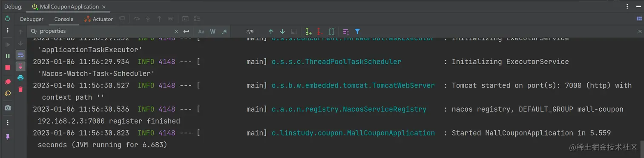Click 'o.s.b.w.embedded.tomcat.TomcatWebServer' logger text
This screenshot has width=644, height=158.
(x=353, y=85)
